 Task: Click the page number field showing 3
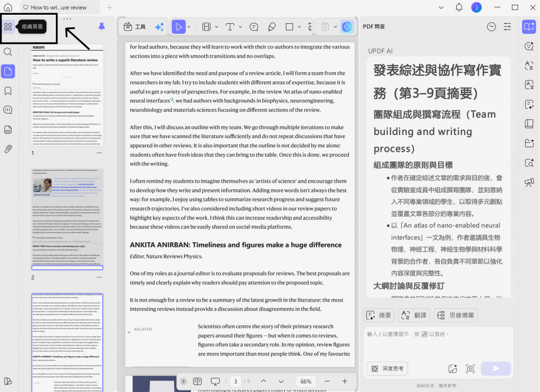click(236, 381)
